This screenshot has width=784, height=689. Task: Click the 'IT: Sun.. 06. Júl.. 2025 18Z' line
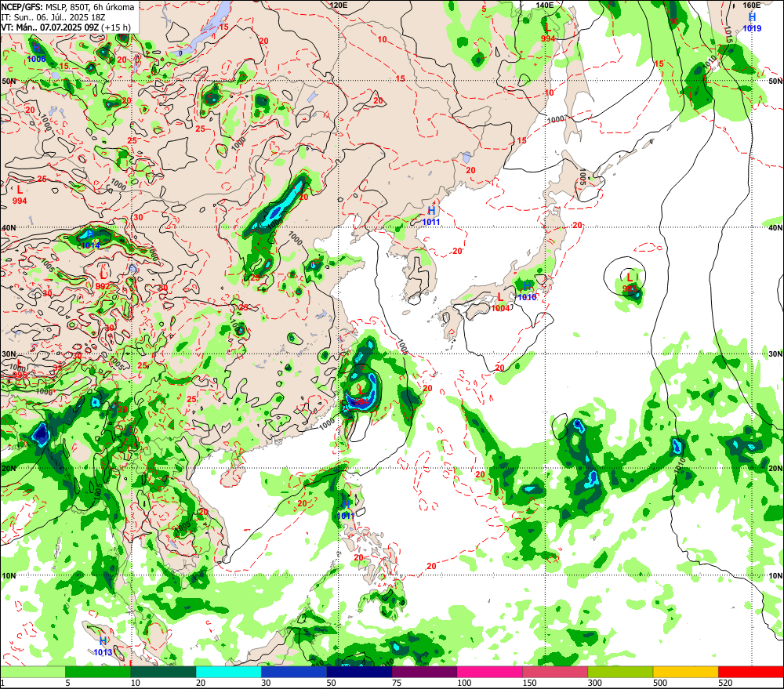(53, 17)
